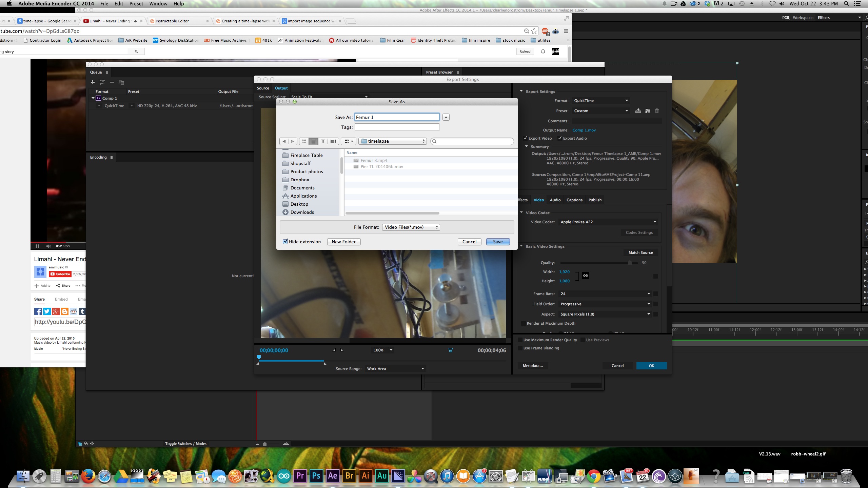Collapse Export Settings section triangle
This screenshot has width=868, height=488.
pyautogui.click(x=521, y=91)
